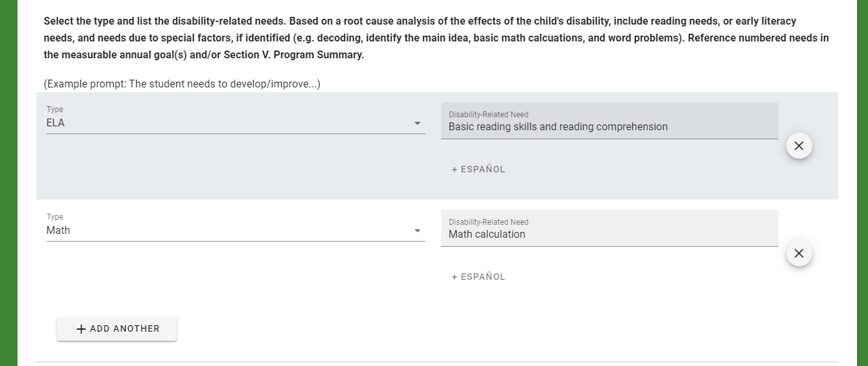
Task: Click the ADD ANOTHER button
Action: pos(117,328)
